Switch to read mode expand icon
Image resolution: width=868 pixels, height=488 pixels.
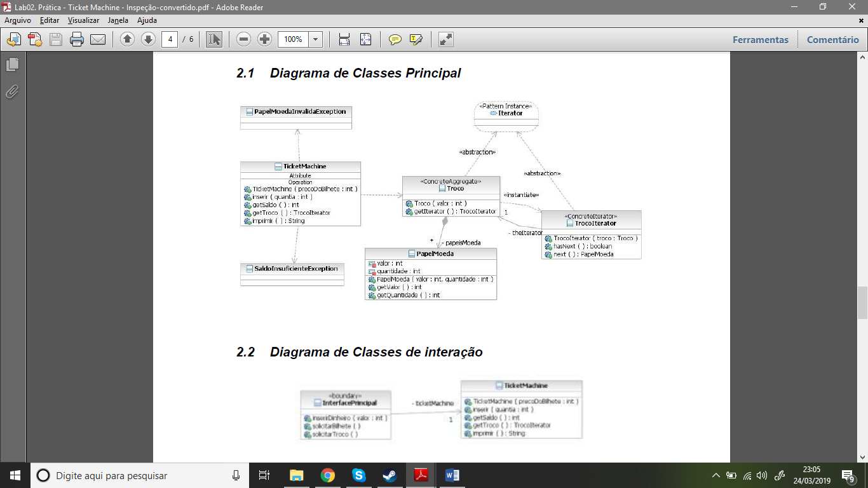(x=446, y=39)
